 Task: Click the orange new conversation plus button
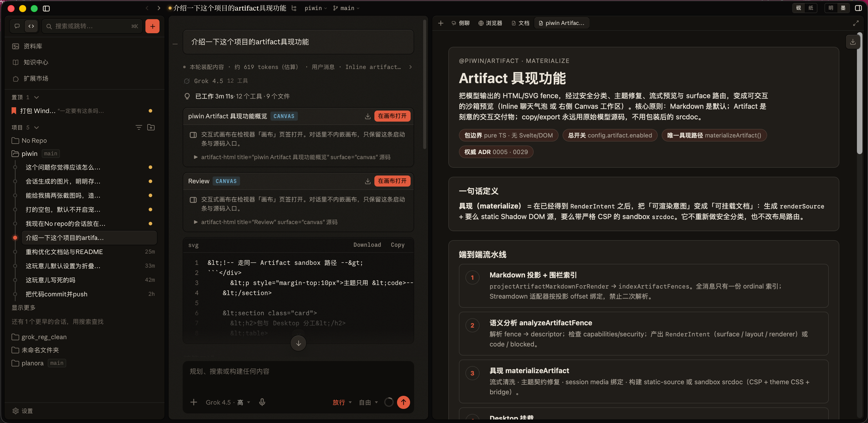click(152, 26)
